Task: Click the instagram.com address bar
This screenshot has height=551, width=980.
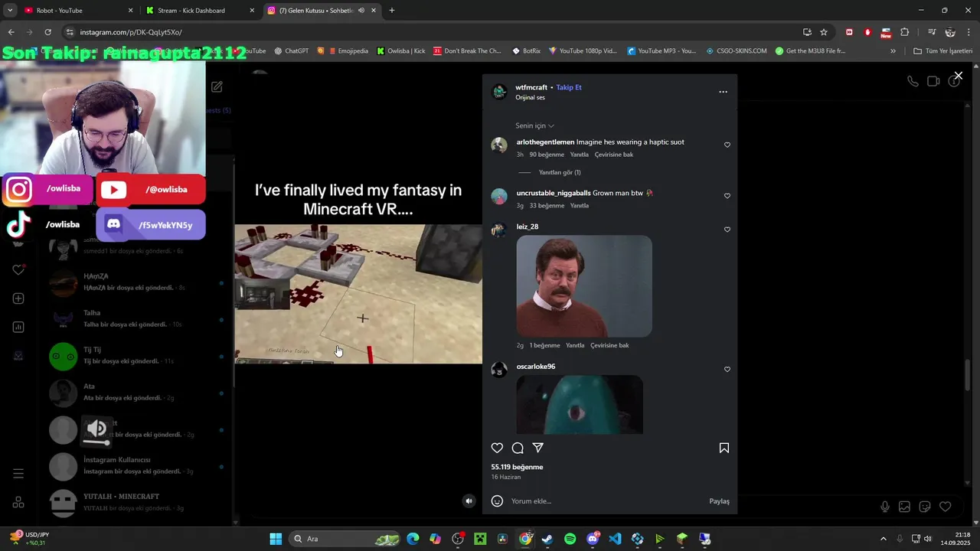Action: [429, 32]
